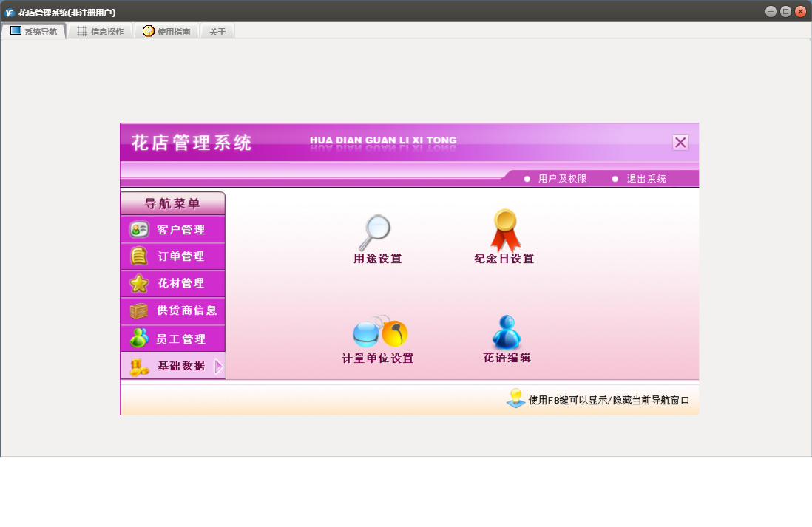Open 用途设置 magnifier icon
The width and height of the screenshot is (812, 527).
(375, 232)
